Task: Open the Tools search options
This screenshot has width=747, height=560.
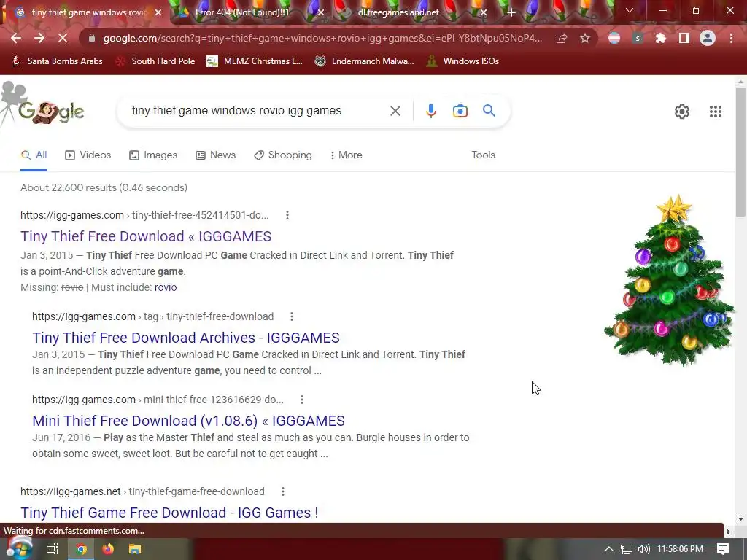Action: [x=483, y=155]
